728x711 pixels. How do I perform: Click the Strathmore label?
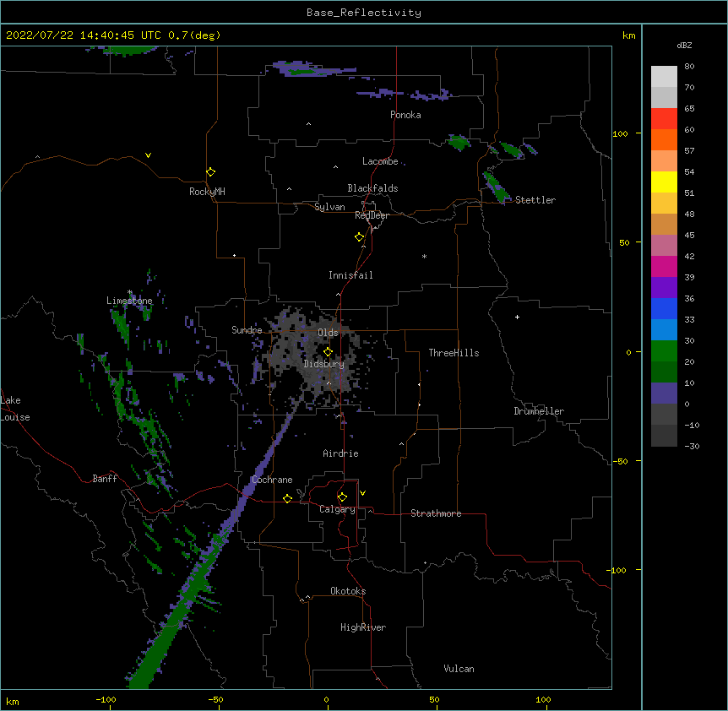pyautogui.click(x=436, y=513)
